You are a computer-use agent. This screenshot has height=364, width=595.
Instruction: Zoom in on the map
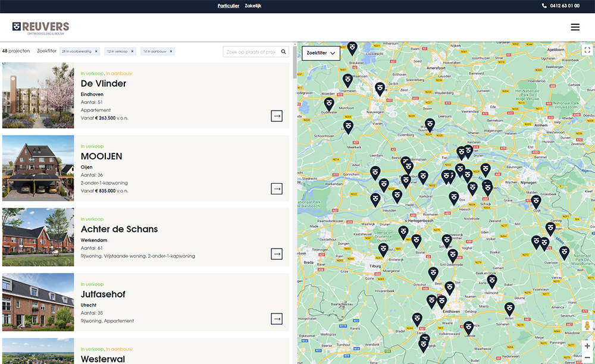(587, 346)
